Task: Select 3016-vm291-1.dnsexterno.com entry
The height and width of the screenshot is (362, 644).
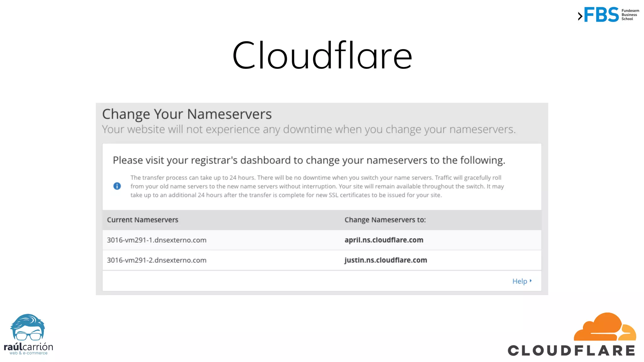Action: [157, 240]
